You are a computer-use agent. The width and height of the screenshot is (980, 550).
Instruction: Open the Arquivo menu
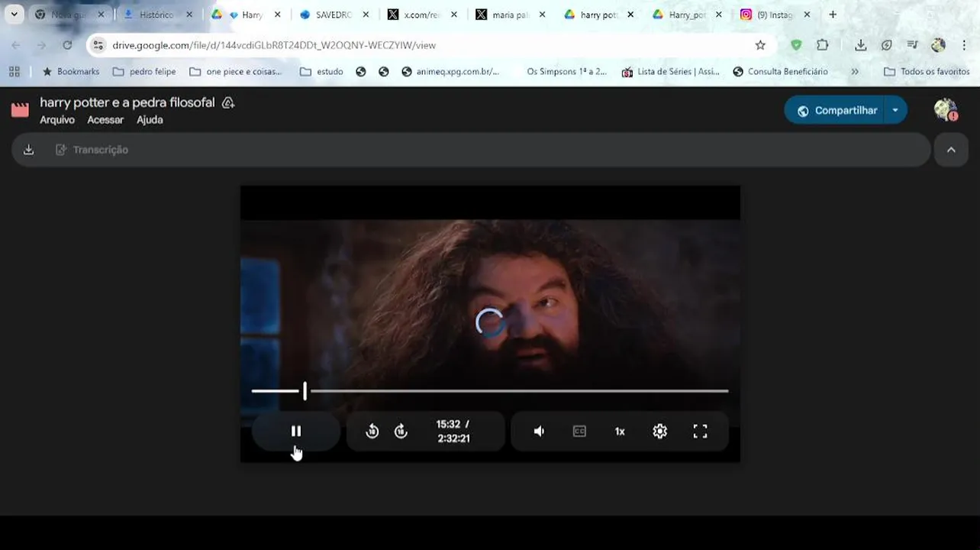point(57,120)
